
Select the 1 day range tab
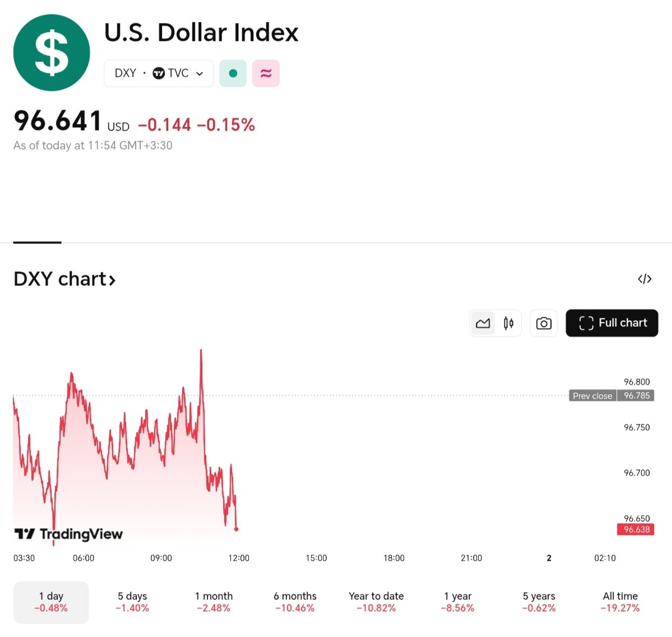(51, 602)
